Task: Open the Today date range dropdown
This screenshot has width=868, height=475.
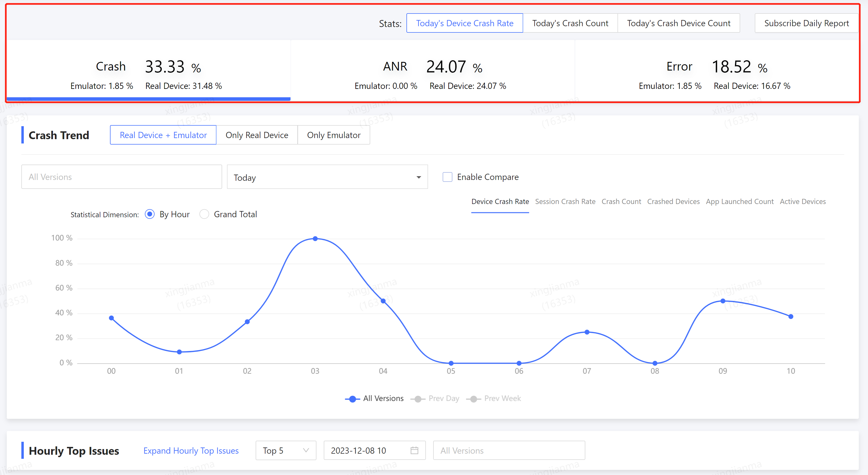Action: (327, 177)
